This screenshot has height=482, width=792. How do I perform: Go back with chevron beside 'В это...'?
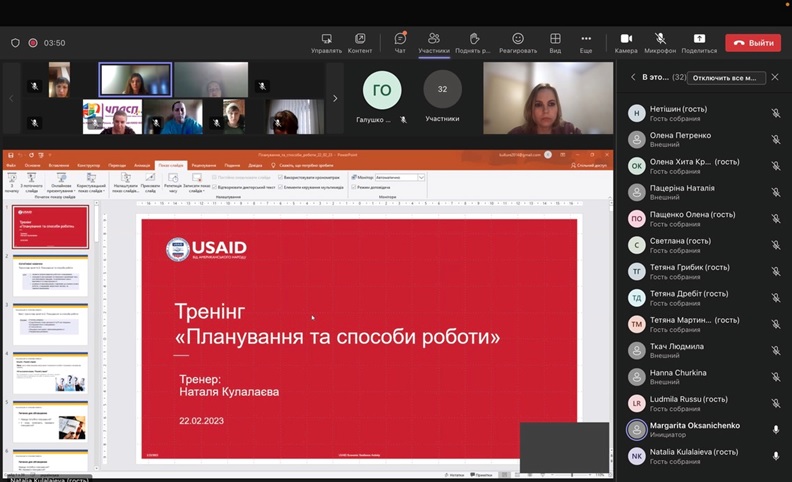point(633,77)
